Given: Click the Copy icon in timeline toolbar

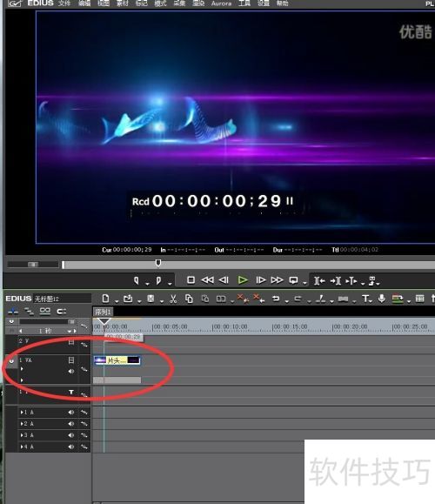Looking at the screenshot, I should 189,299.
